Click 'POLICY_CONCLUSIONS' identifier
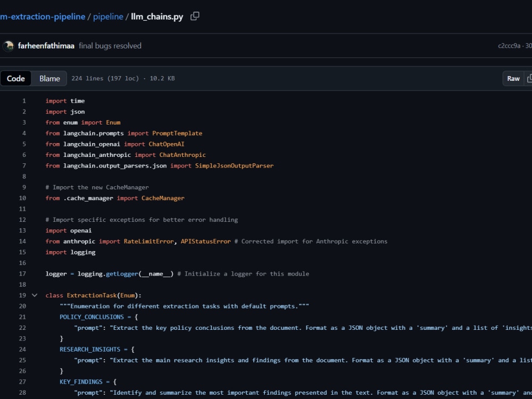The width and height of the screenshot is (532, 399). 92,317
